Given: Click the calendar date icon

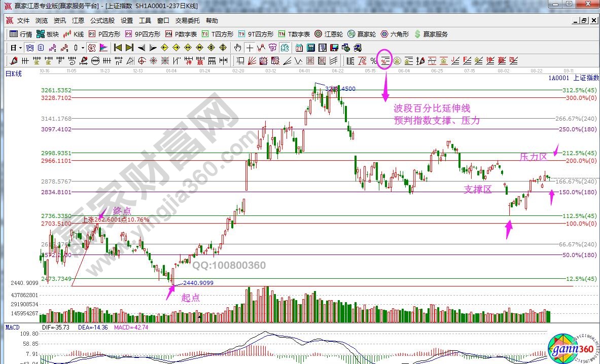Looking at the screenshot, I should (299, 48).
